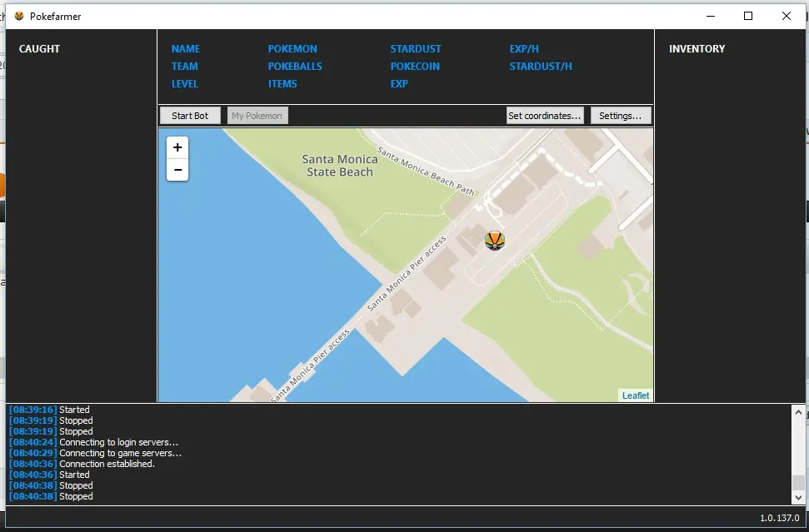
Task: Maximize the Pokefarmer window
Action: click(x=748, y=16)
